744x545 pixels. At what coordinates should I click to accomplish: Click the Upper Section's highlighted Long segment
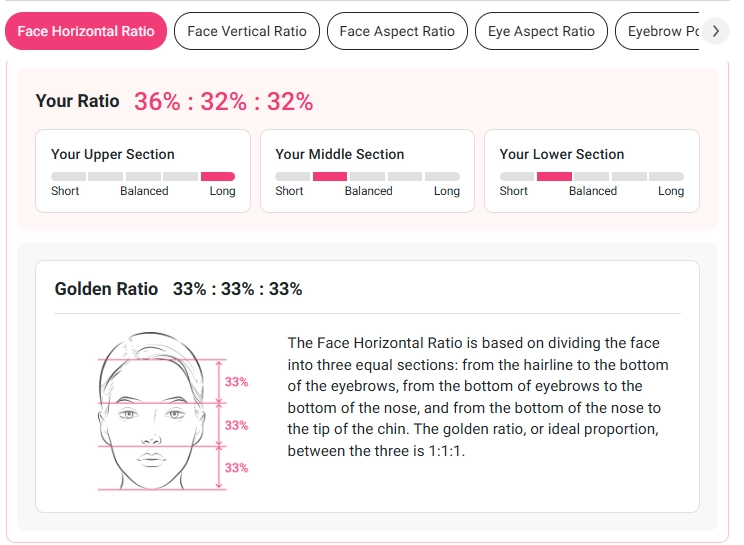click(218, 176)
